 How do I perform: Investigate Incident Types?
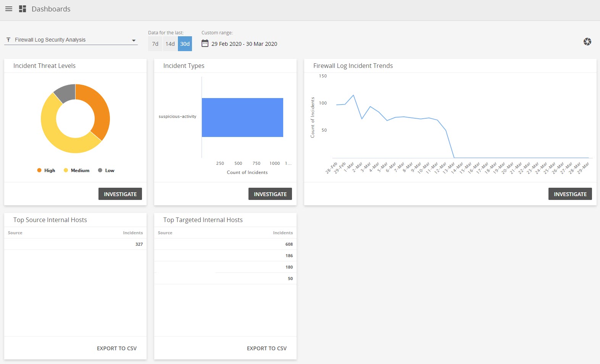pos(270,194)
